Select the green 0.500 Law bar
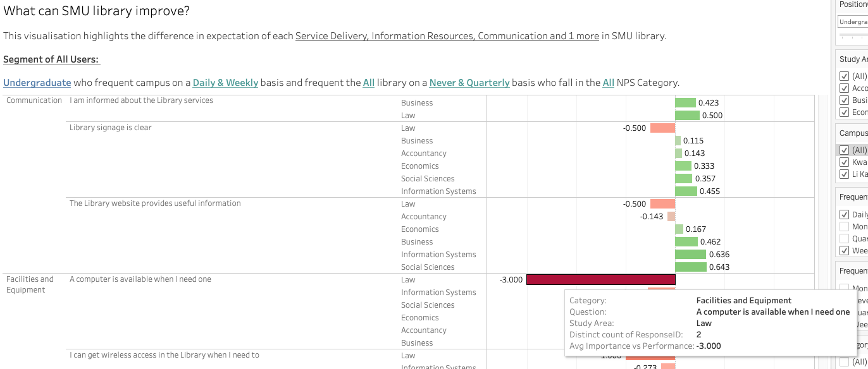 point(687,116)
